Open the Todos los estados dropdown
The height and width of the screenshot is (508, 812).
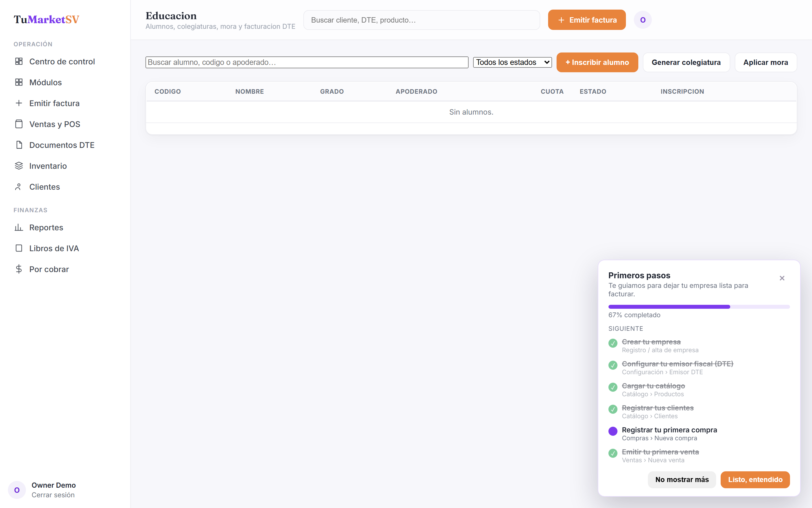512,62
